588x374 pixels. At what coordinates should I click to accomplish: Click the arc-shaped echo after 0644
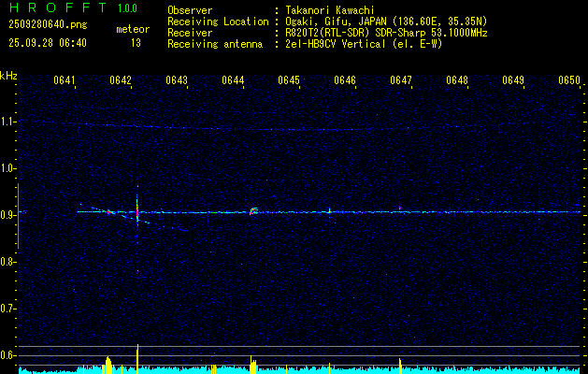tap(254, 210)
